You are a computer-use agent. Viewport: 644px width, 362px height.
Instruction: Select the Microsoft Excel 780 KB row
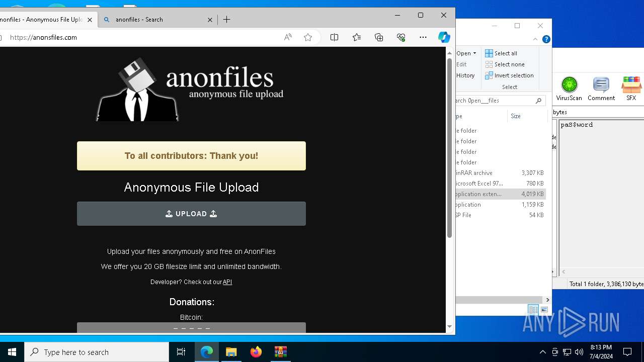(x=500, y=184)
